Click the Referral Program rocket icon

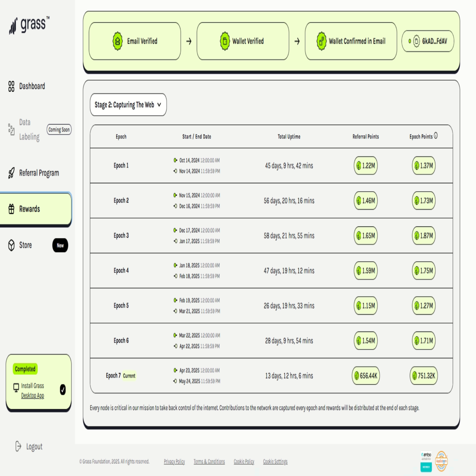[12, 173]
